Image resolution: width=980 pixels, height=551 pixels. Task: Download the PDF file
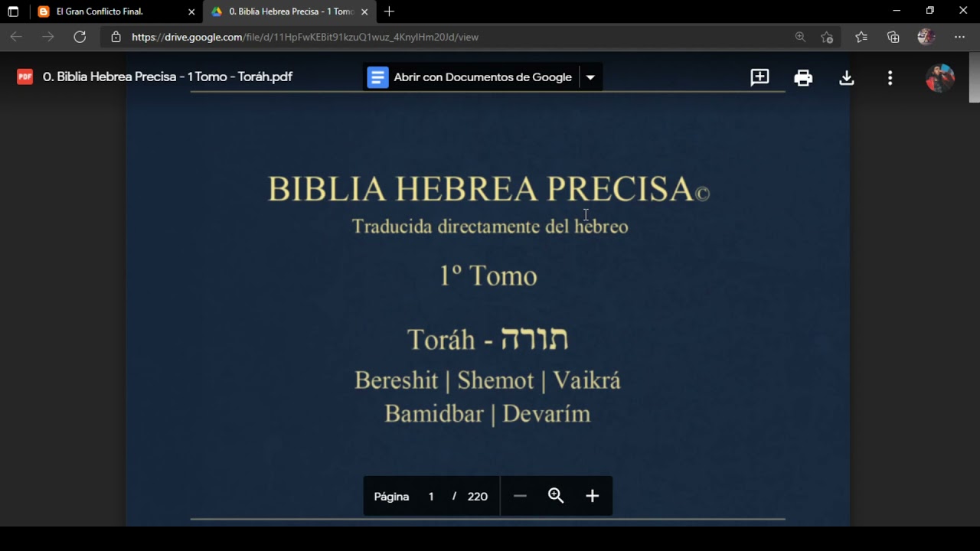846,77
